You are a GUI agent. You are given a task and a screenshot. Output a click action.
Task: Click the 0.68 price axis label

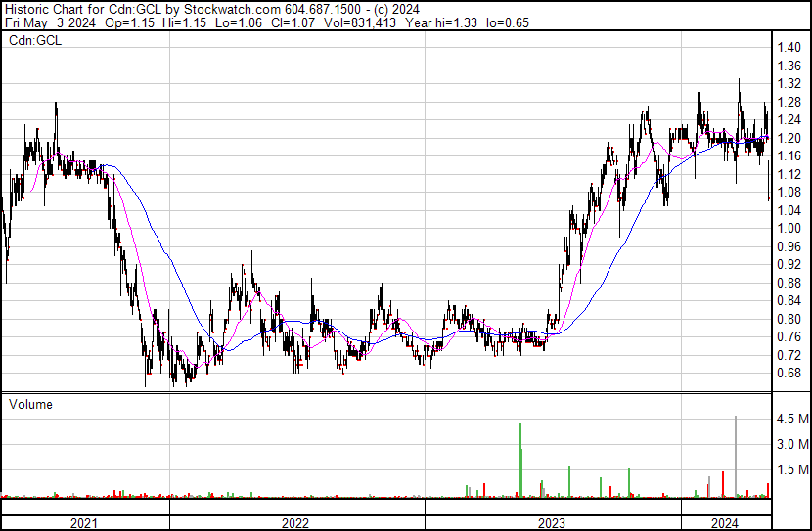[789, 374]
